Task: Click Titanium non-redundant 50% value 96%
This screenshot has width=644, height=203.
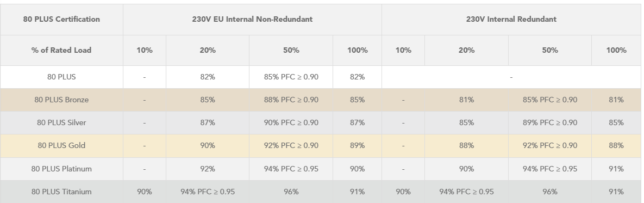Action: click(291, 192)
